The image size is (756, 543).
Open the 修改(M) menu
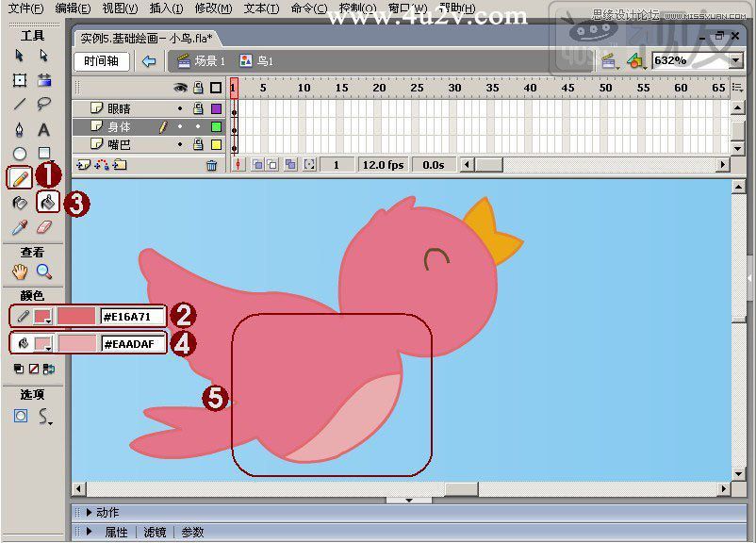click(214, 8)
